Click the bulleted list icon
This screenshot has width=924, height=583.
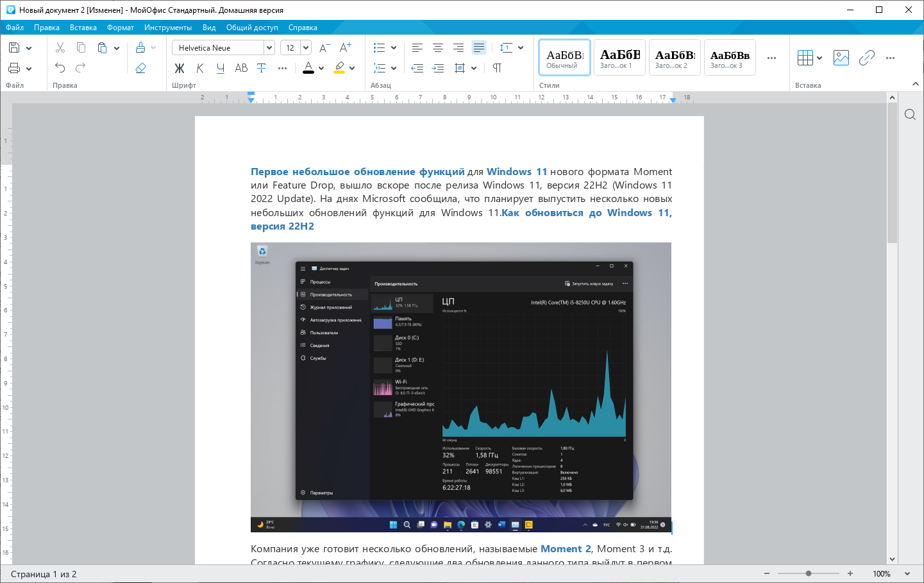pyautogui.click(x=380, y=47)
